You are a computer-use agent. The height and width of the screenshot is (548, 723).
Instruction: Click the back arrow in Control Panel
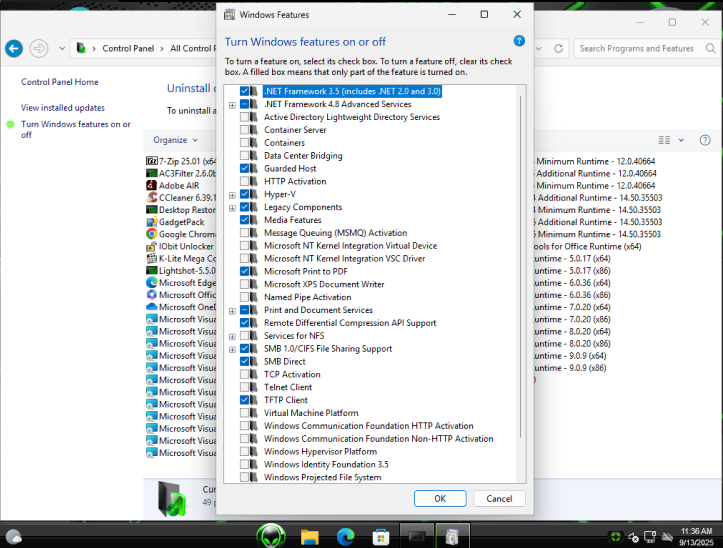[x=14, y=48]
